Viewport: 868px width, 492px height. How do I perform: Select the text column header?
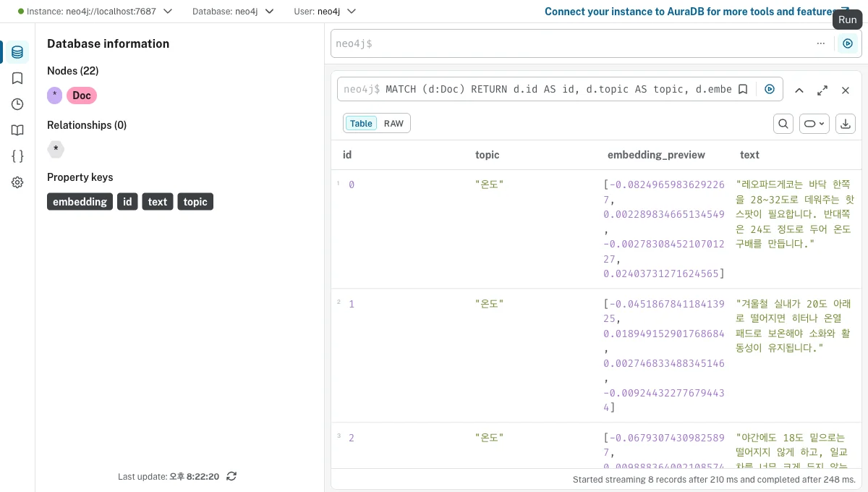pos(750,155)
